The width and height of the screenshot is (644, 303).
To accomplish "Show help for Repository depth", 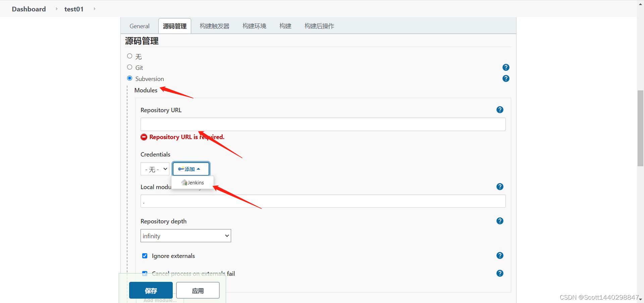I will (x=500, y=221).
